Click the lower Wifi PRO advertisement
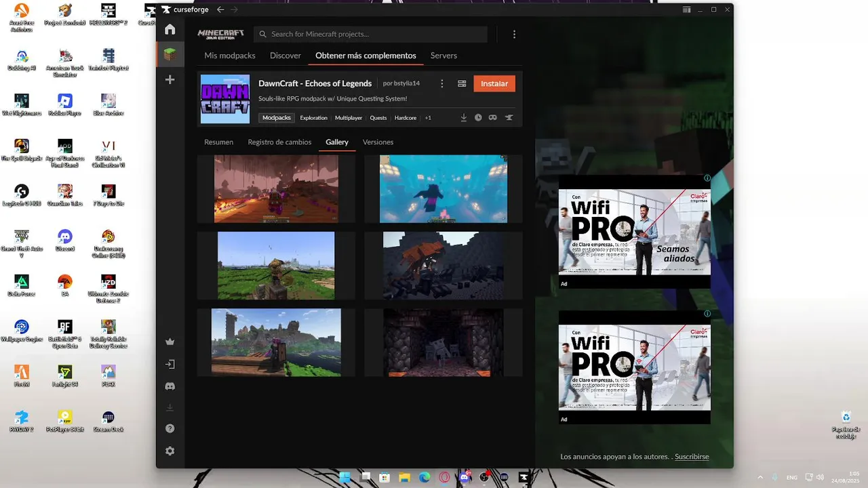868x488 pixels. [x=635, y=367]
